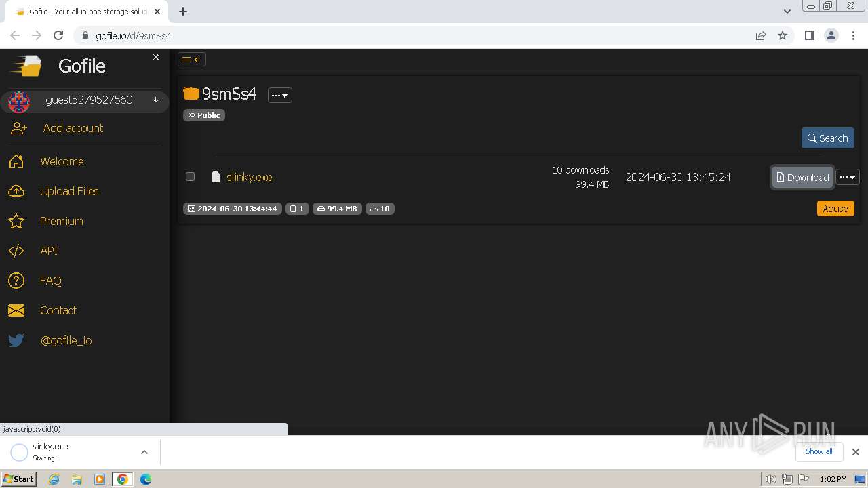This screenshot has width=868, height=488.
Task: Open the Contact menu item
Action: pos(58,310)
